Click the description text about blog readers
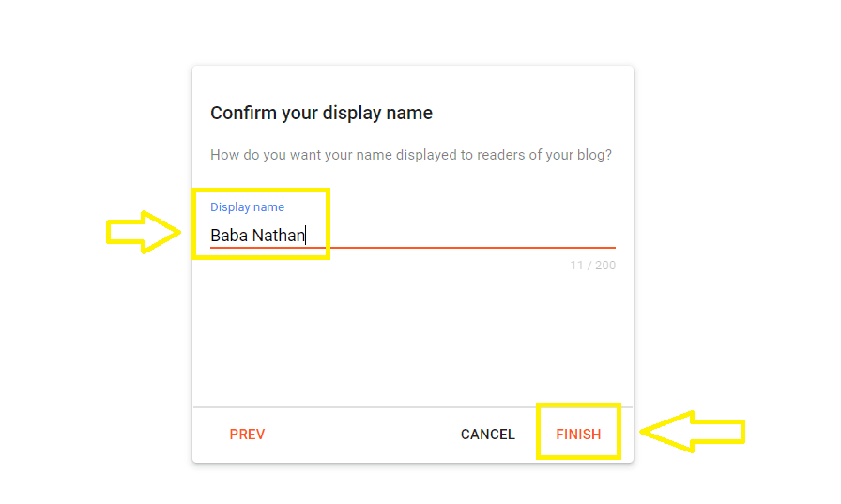Image resolution: width=841 pixels, height=504 pixels. [411, 155]
